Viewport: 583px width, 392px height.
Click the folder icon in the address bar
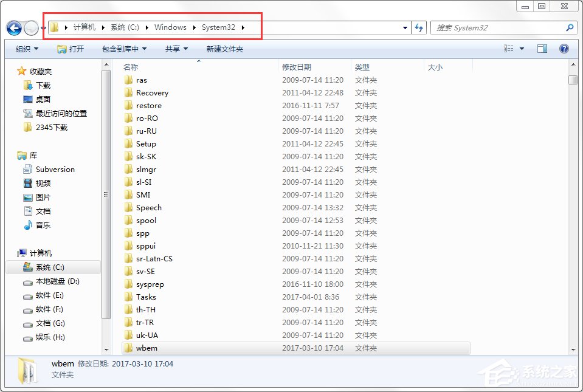53,27
